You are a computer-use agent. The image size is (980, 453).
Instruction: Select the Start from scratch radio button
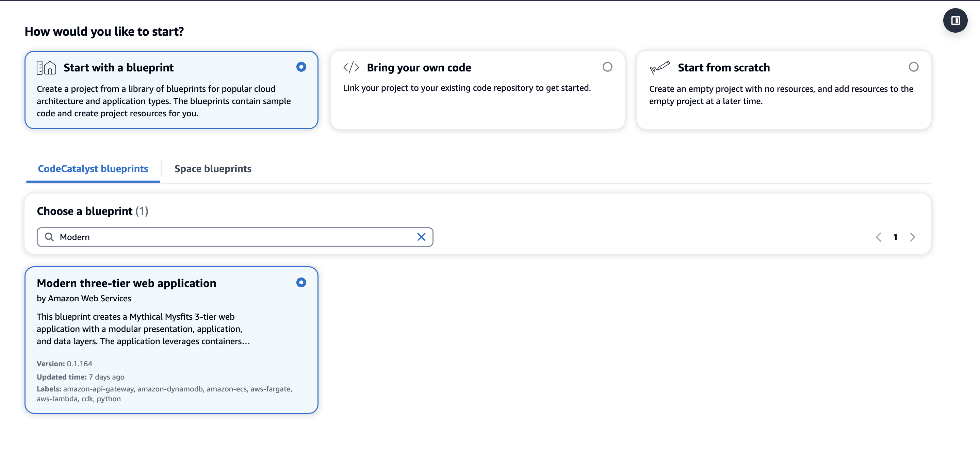(915, 67)
